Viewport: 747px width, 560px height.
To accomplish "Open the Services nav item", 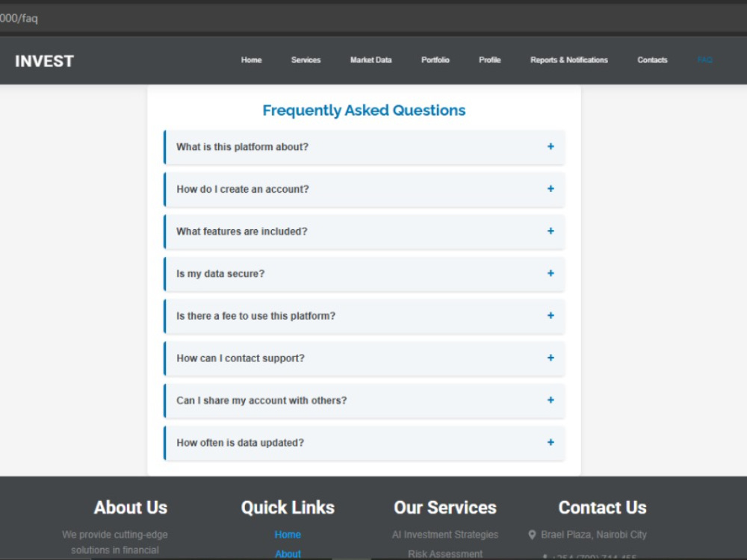I will point(306,60).
